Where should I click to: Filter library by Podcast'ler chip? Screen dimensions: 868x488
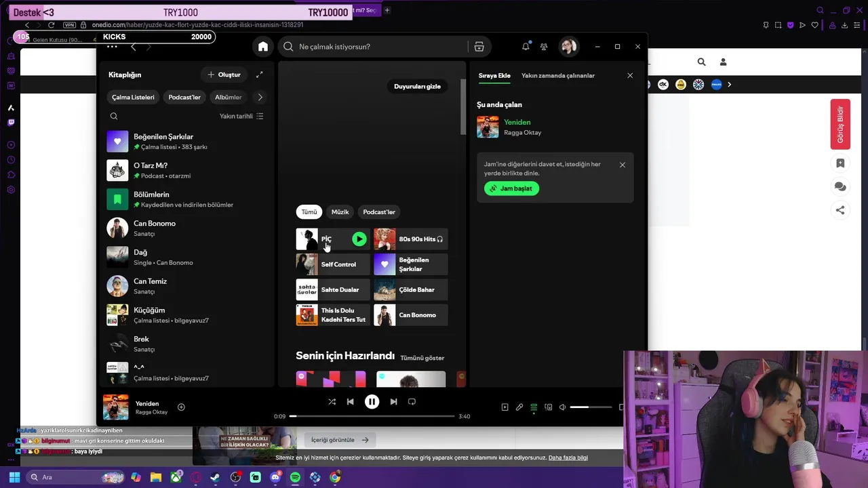point(184,97)
